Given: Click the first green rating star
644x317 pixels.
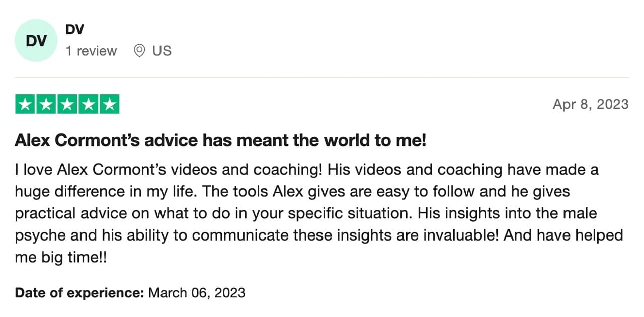Looking at the screenshot, I should click(25, 104).
